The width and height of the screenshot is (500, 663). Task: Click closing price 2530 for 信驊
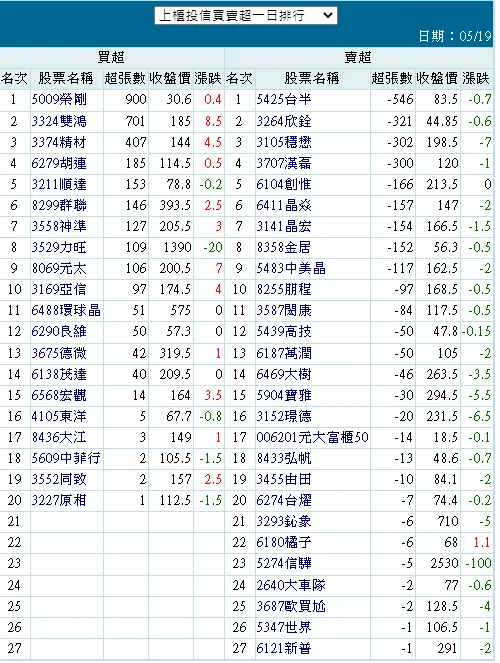444,564
